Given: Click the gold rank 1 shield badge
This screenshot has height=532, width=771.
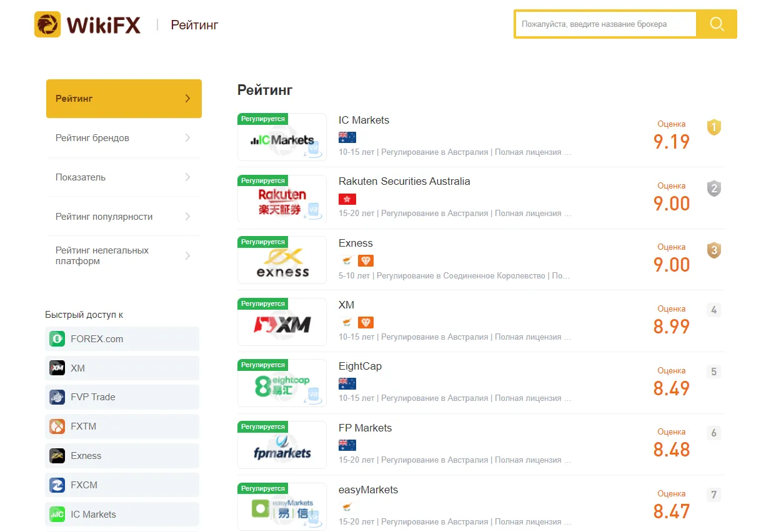Looking at the screenshot, I should (x=714, y=127).
